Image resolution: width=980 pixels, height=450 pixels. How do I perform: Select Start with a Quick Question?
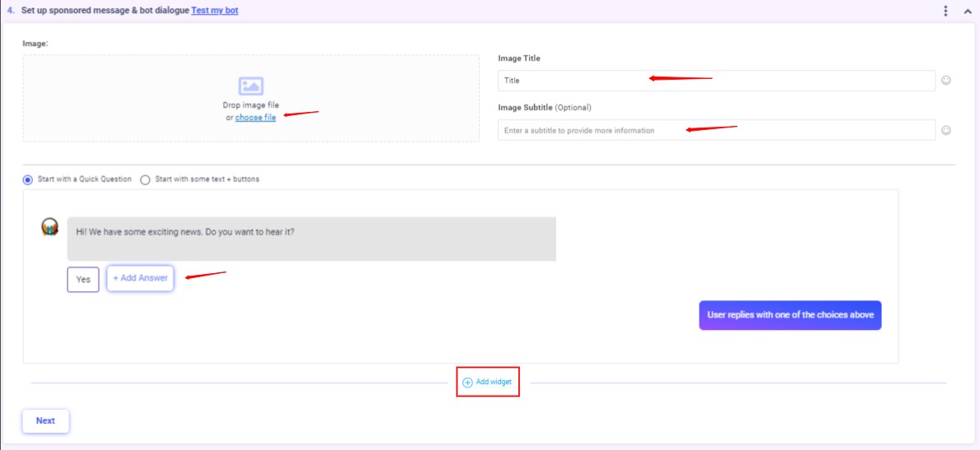point(27,180)
